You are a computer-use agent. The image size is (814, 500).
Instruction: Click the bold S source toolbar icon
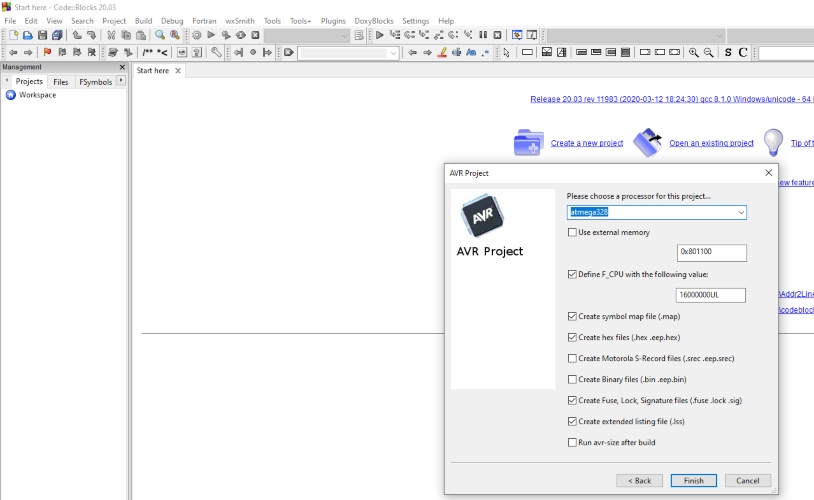tap(728, 52)
